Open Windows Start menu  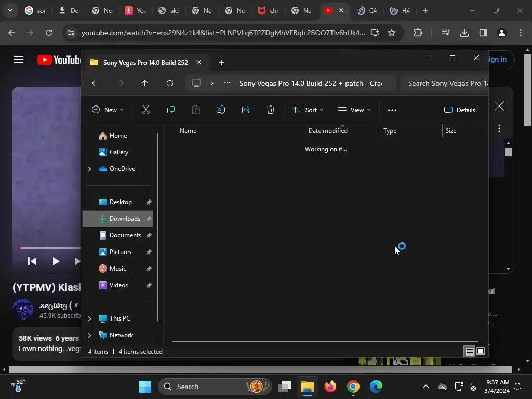coord(145,387)
